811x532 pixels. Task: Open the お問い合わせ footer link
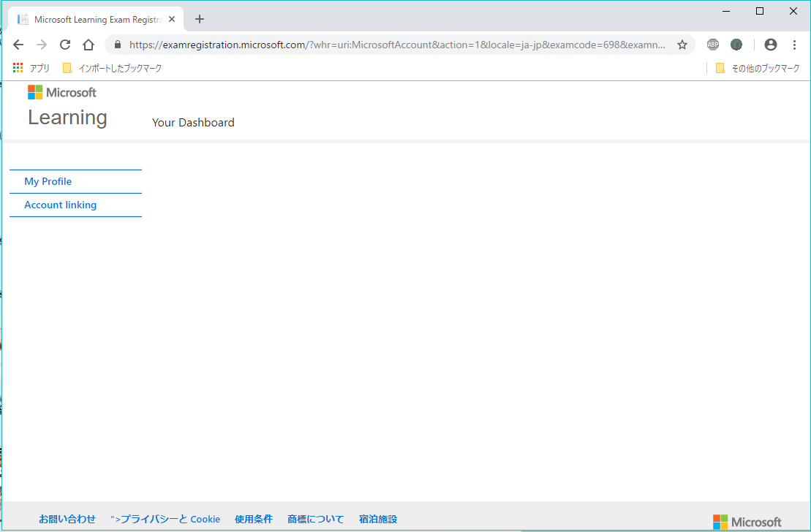click(67, 519)
